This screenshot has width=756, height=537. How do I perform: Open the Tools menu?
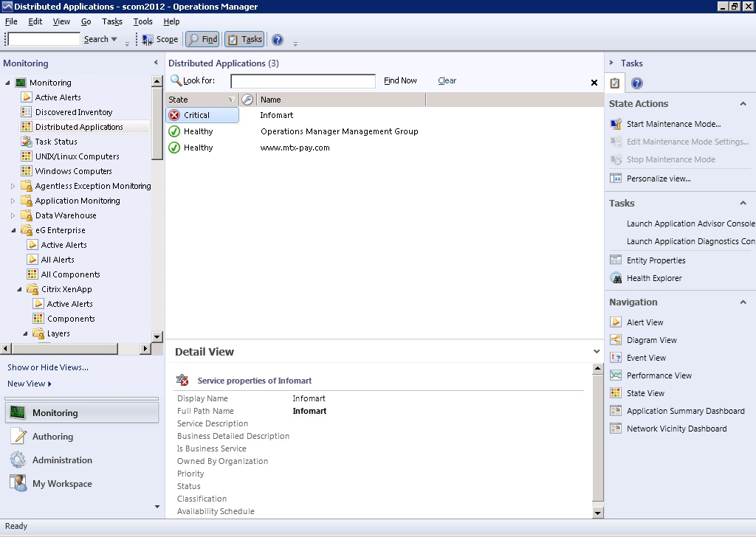point(142,21)
